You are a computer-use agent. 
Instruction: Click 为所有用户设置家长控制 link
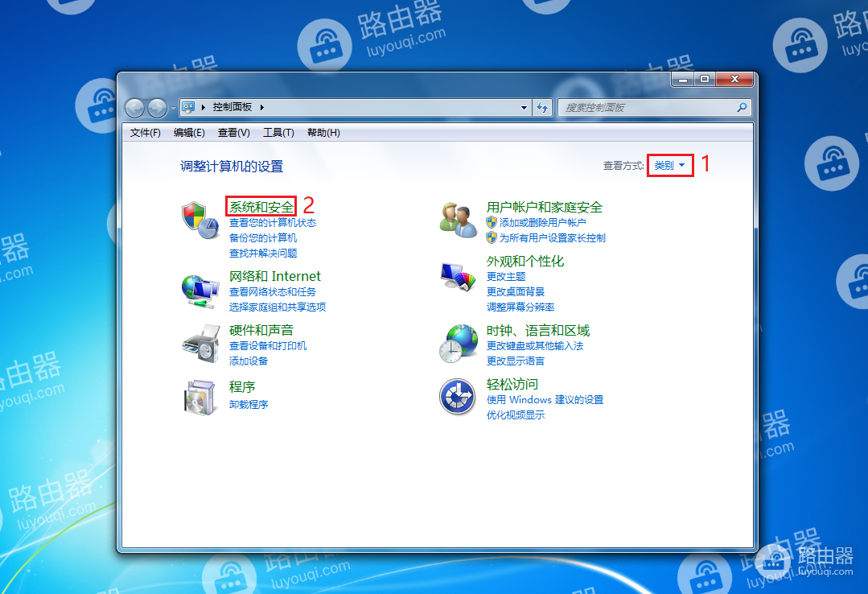553,237
